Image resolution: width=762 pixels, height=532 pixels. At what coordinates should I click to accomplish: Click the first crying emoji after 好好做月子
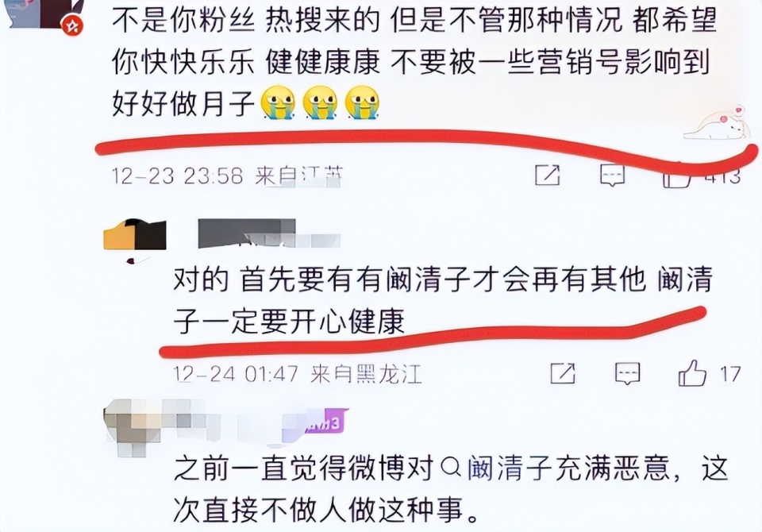pyautogui.click(x=278, y=102)
